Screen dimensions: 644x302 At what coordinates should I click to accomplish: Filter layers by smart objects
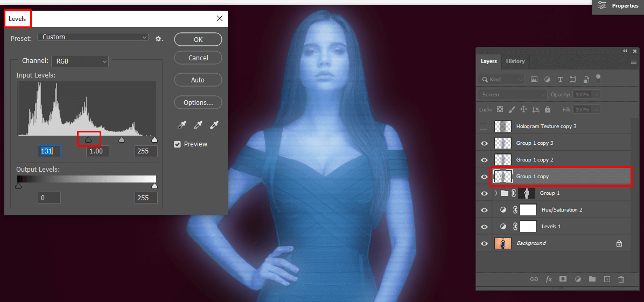pyautogui.click(x=586, y=79)
